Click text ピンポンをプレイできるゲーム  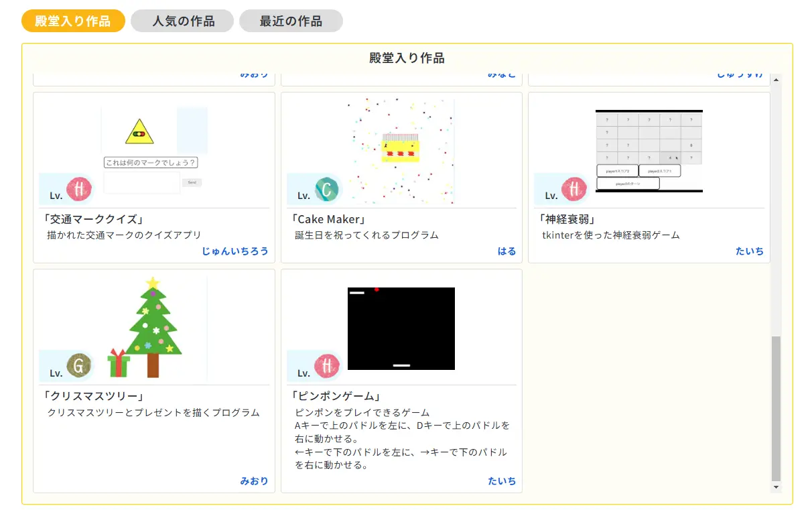click(362, 412)
